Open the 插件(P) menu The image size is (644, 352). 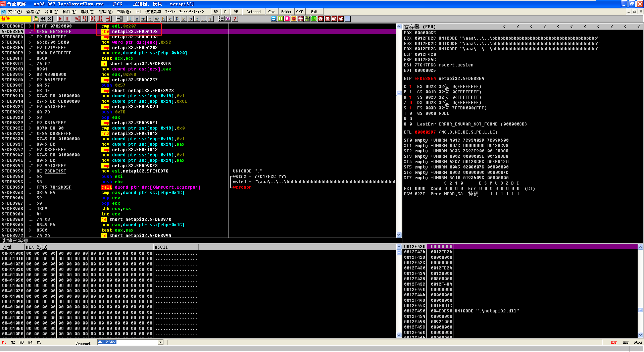coord(69,12)
